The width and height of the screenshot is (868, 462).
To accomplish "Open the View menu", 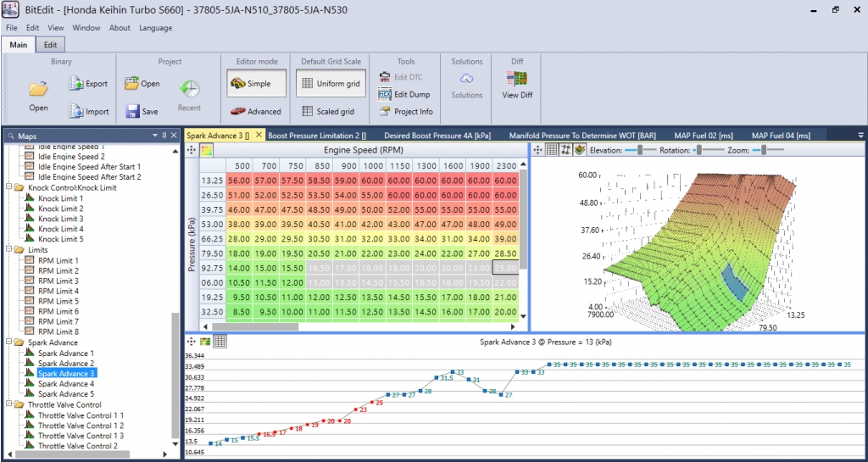I will pos(55,28).
